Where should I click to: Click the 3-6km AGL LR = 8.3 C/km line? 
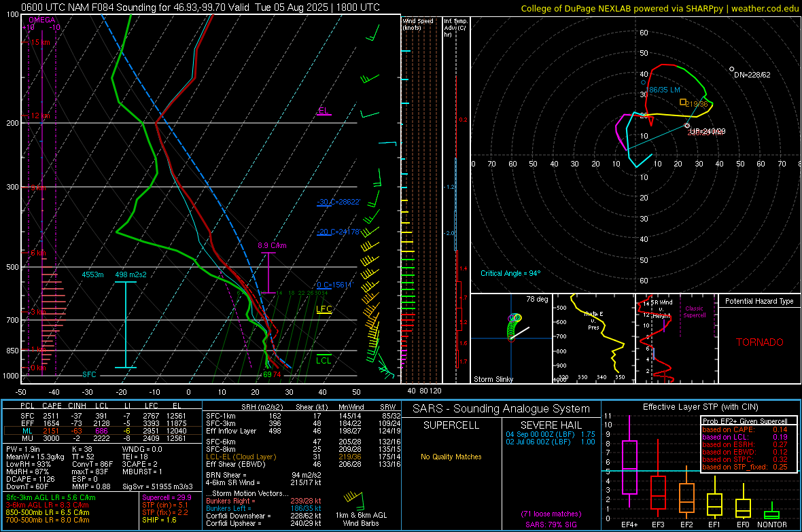point(47,505)
